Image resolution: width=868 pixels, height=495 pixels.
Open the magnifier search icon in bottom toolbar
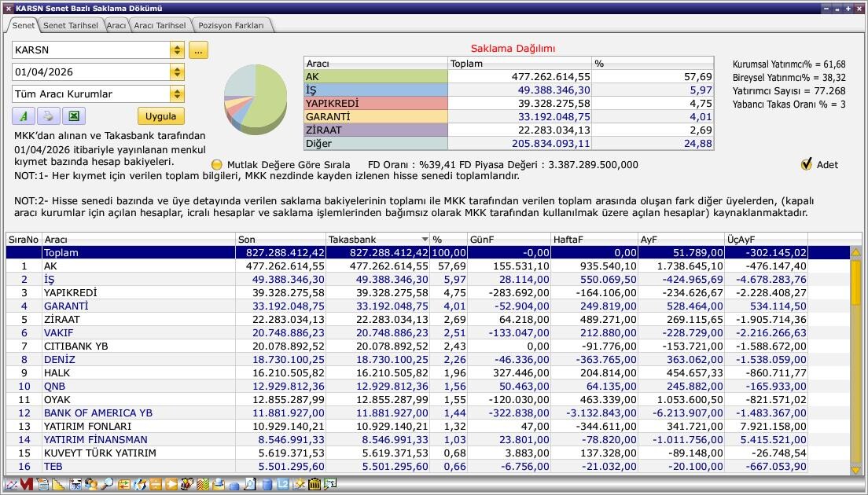[x=107, y=485]
